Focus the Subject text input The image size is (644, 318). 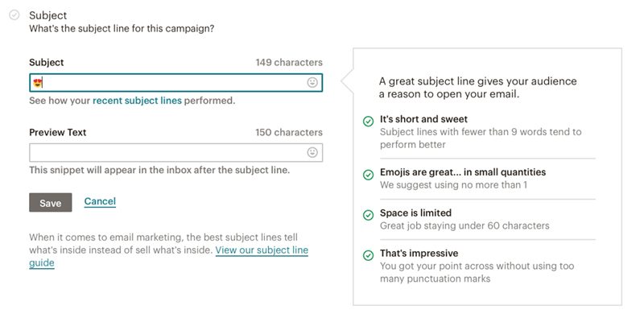click(x=175, y=83)
